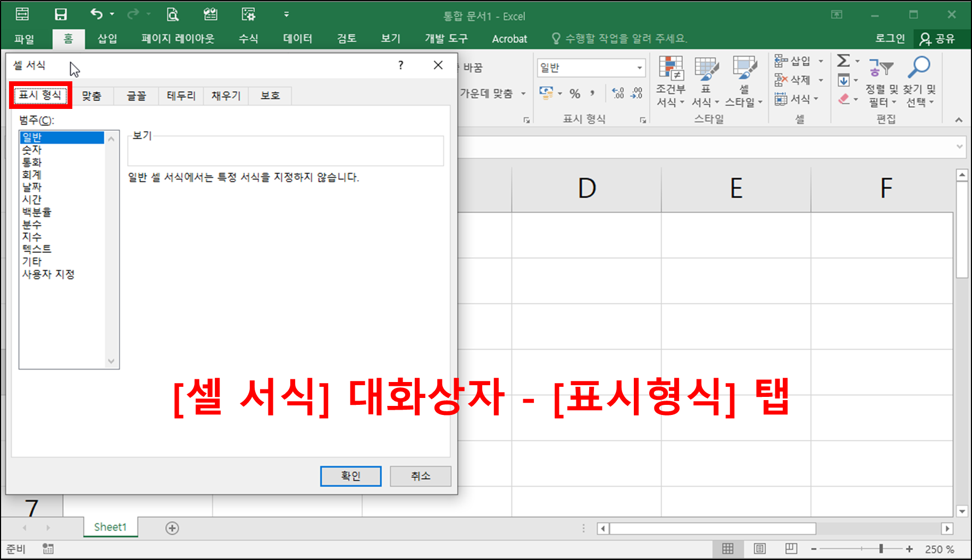Select 숫자 in the category list
This screenshot has width=972, height=560.
pyautogui.click(x=33, y=149)
